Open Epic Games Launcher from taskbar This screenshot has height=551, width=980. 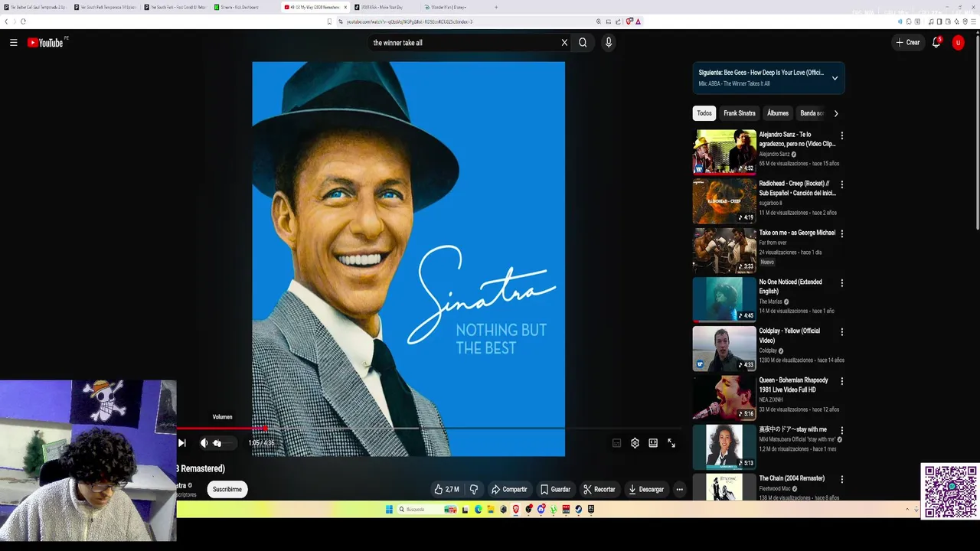click(x=591, y=509)
